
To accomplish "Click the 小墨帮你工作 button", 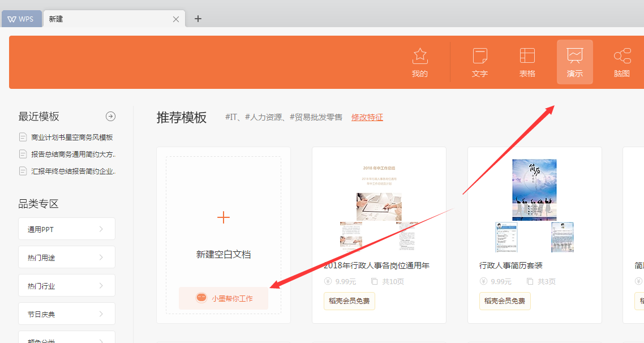I will click(224, 298).
